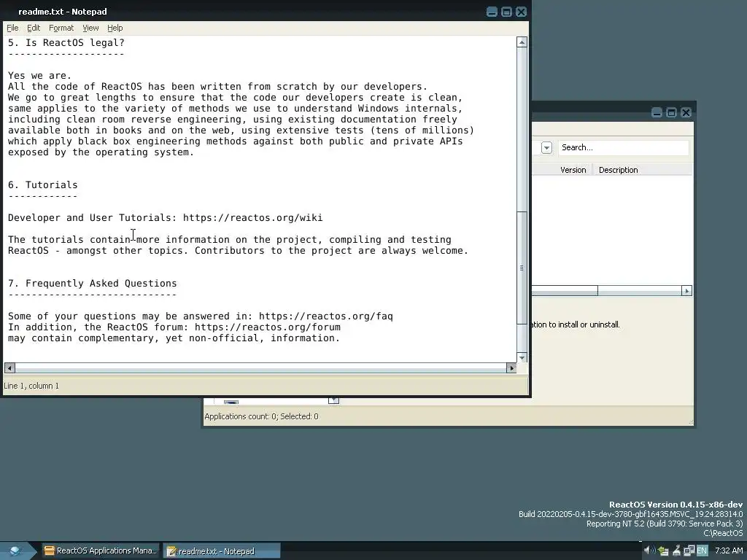Maximize the Applications Manager window

tap(671, 112)
